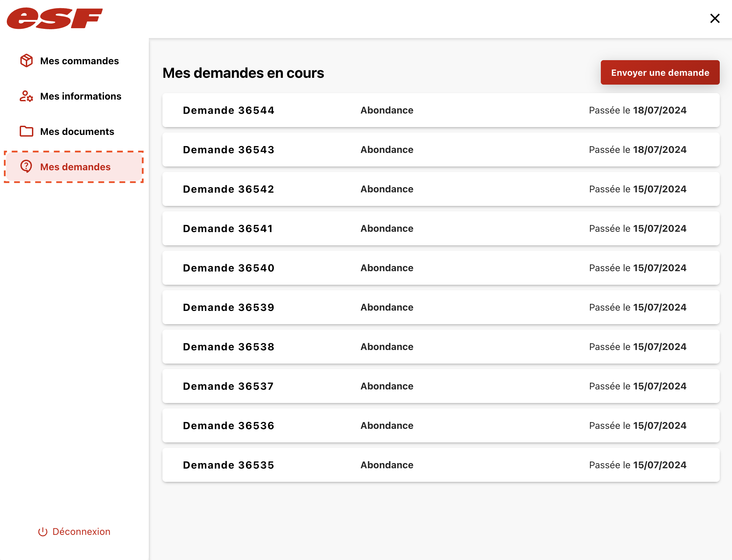Click the question mark icon for Mes demandes
The width and height of the screenshot is (732, 560).
coord(26,167)
